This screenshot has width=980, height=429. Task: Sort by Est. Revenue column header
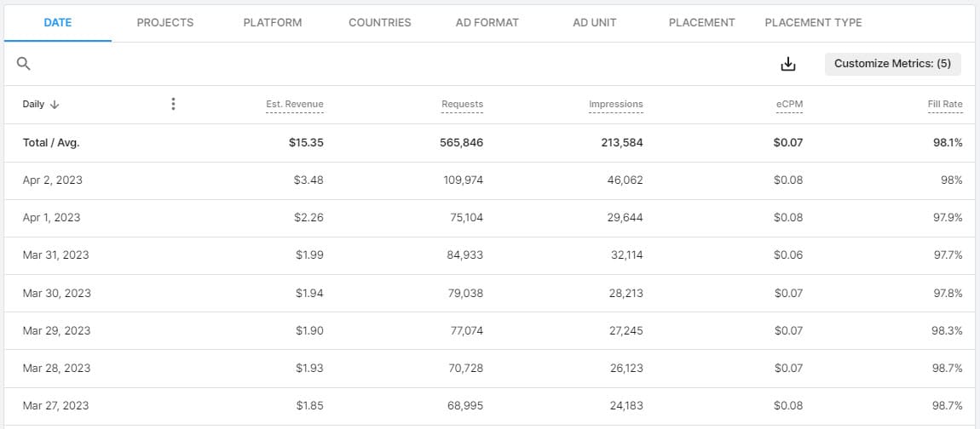tap(295, 105)
